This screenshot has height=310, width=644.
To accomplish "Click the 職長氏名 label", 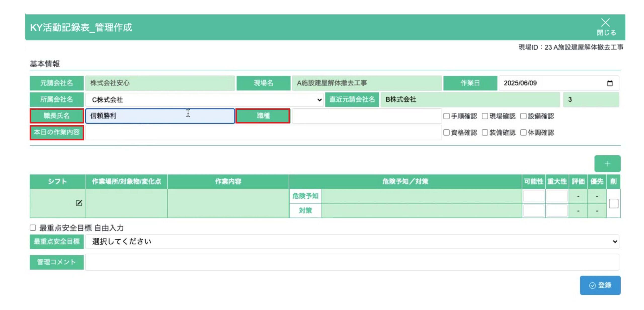I will click(57, 116).
